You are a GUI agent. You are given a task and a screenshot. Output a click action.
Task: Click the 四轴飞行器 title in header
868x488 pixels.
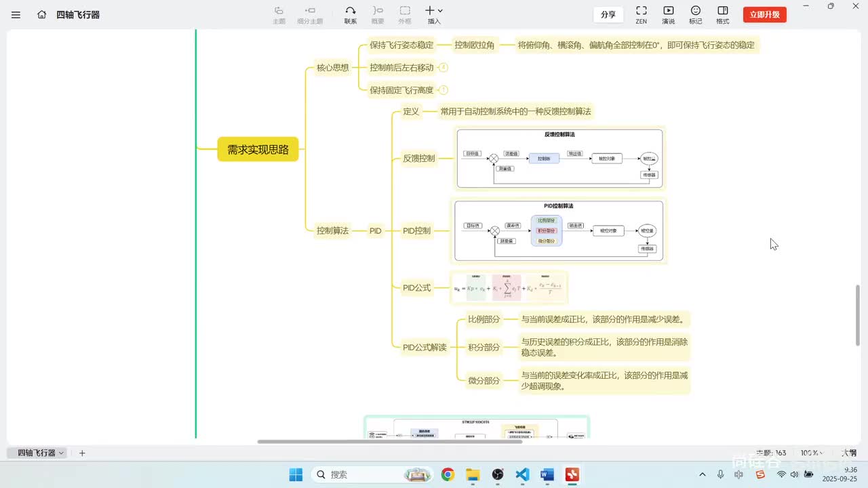(78, 14)
